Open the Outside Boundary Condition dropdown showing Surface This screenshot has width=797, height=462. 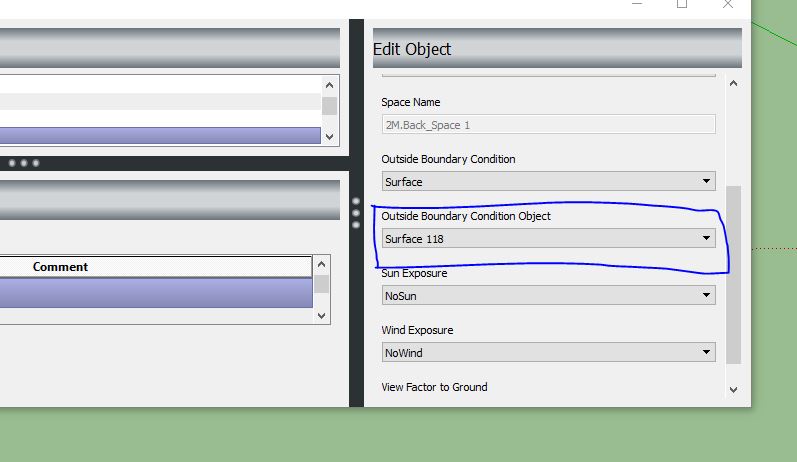click(548, 181)
